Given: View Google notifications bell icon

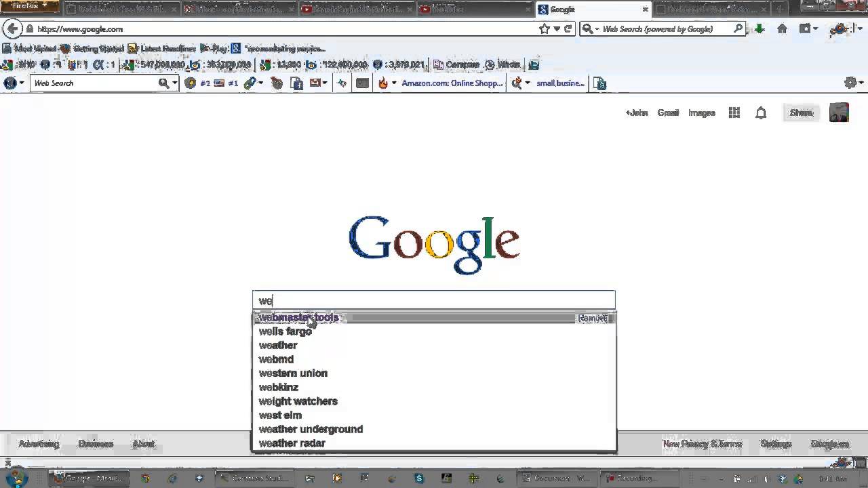Looking at the screenshot, I should click(x=761, y=113).
